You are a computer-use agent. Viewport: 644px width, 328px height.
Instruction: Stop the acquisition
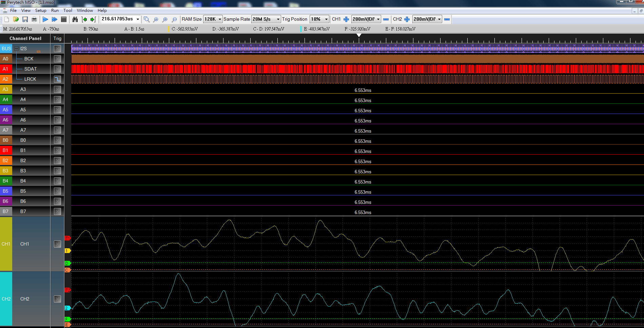pyautogui.click(x=63, y=19)
